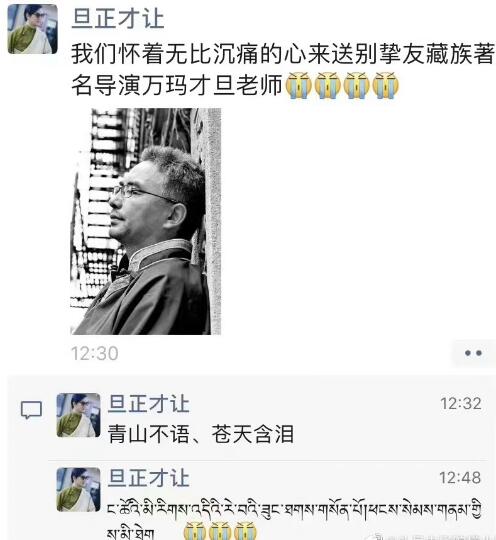Open the comment bubble icon
Image resolution: width=496 pixels, height=540 pixels.
[31, 409]
